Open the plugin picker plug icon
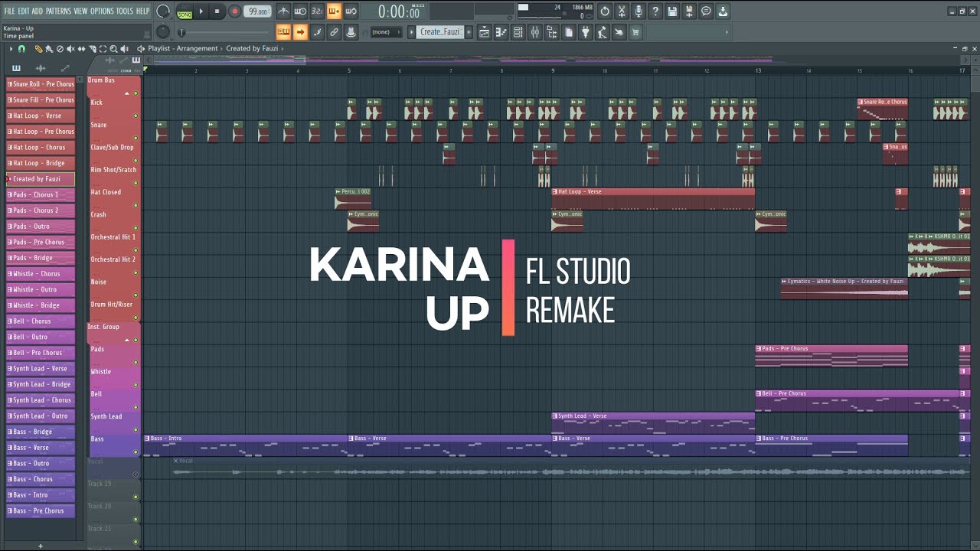980x551 pixels. [x=586, y=32]
